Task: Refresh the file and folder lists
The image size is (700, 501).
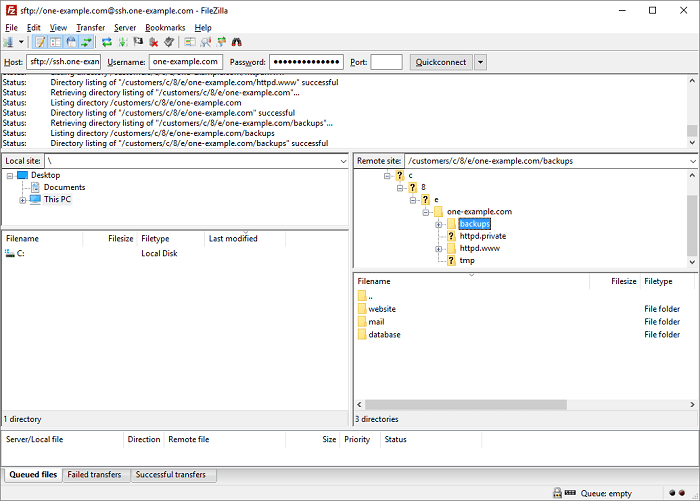Action: (107, 42)
